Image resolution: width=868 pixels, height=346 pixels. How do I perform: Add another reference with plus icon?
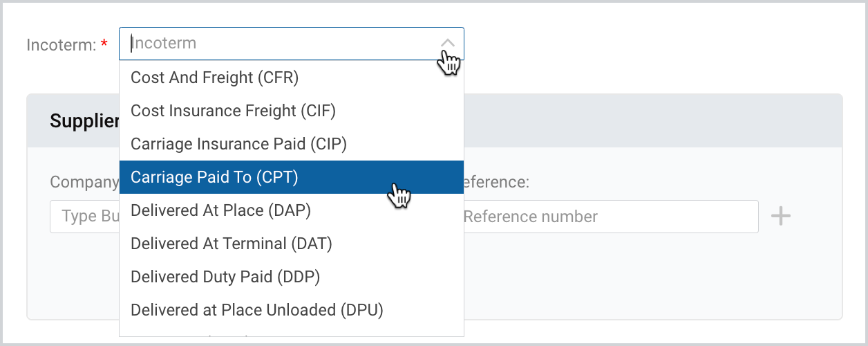tap(781, 217)
